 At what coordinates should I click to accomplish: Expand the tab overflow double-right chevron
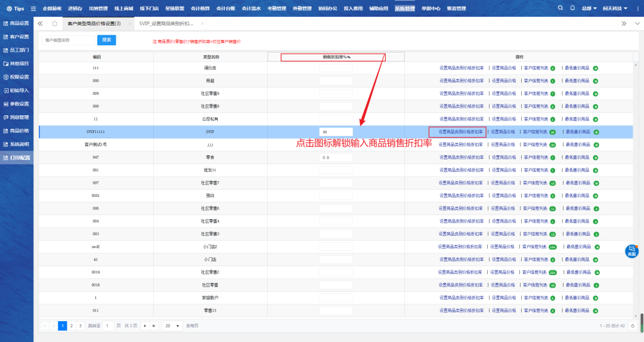click(x=624, y=23)
